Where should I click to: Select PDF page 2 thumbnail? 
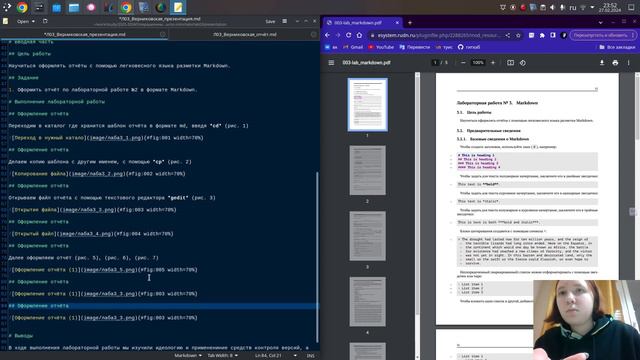click(x=367, y=170)
